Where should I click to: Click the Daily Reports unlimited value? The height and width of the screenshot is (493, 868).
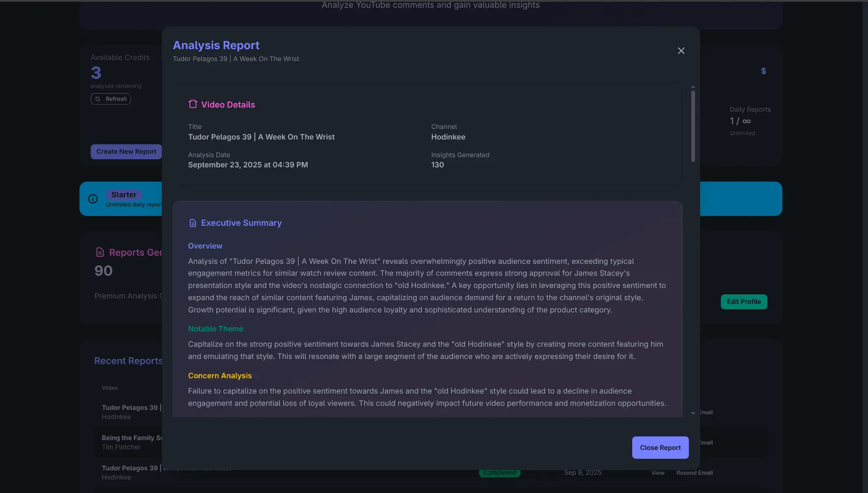(x=740, y=121)
